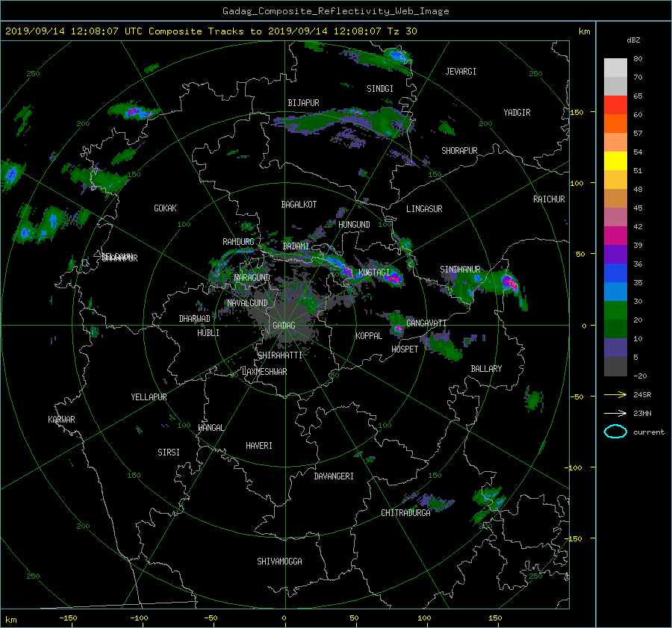Click the RAMDURG city label
This screenshot has width=672, height=628.
[x=238, y=242]
